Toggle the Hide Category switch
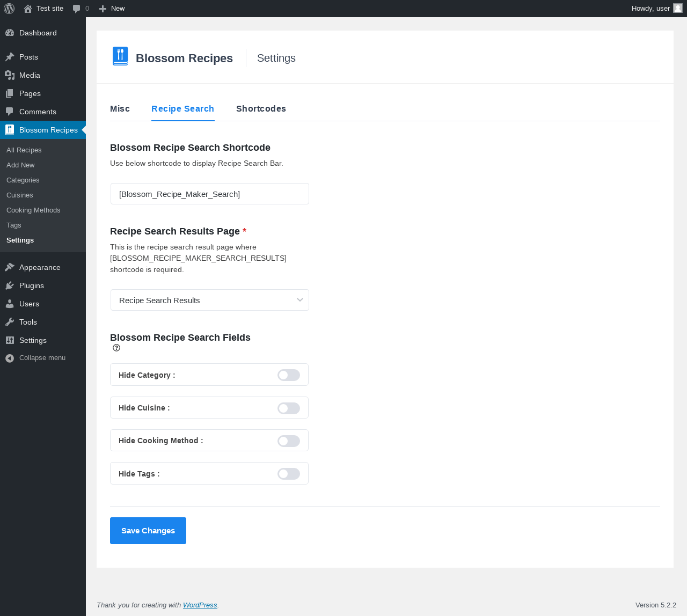This screenshot has width=687, height=616. pos(289,375)
